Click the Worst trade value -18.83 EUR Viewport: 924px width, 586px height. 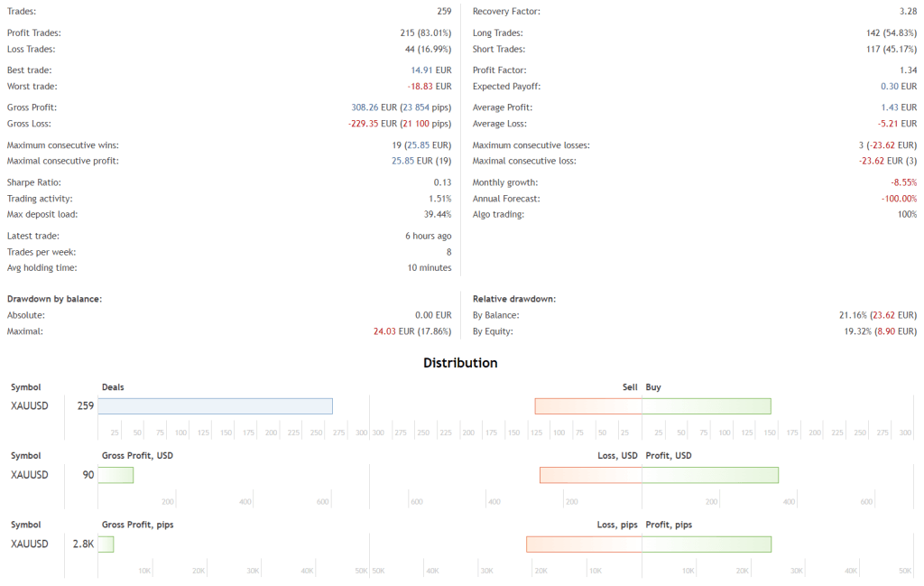click(x=430, y=87)
